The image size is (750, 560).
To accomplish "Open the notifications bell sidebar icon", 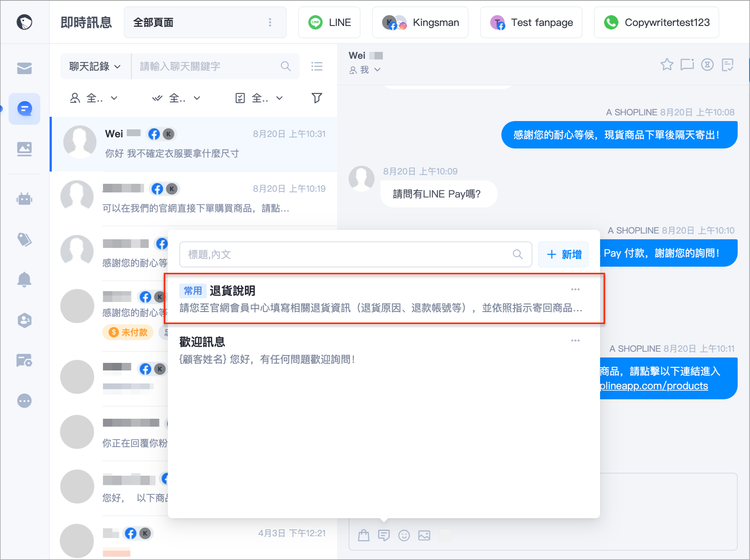I will [x=24, y=279].
